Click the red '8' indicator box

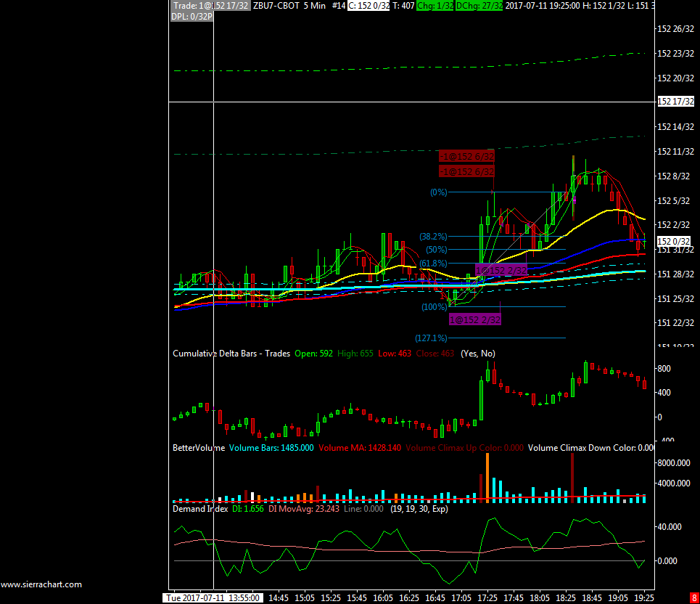tap(694, 597)
